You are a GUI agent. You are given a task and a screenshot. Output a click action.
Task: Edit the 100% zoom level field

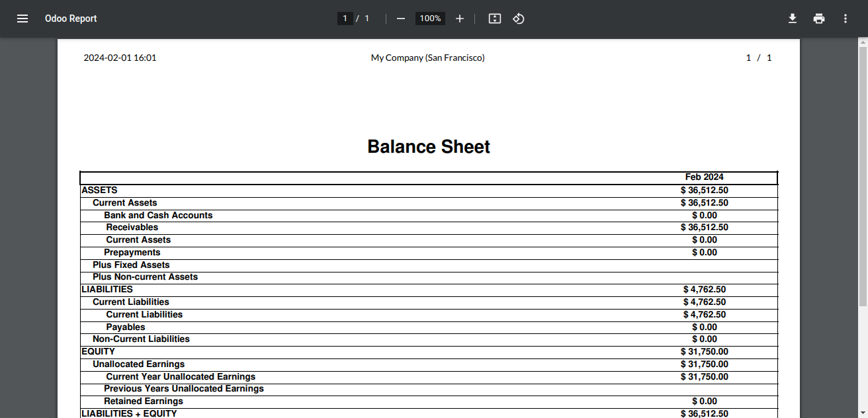(x=430, y=19)
